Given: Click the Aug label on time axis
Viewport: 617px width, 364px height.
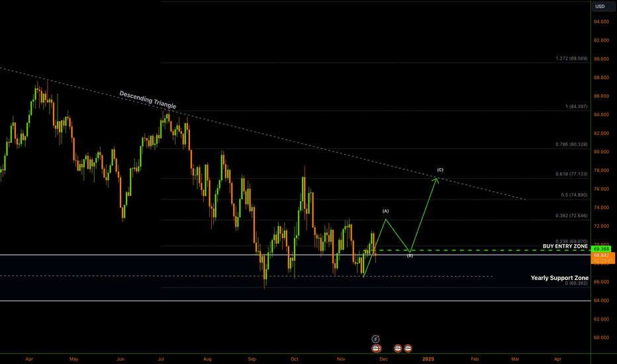Looking at the screenshot, I should click(x=207, y=359).
